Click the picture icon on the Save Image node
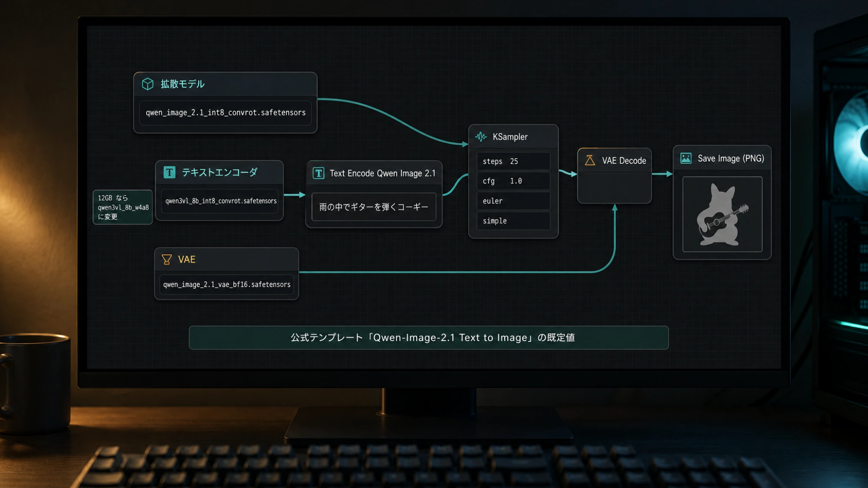This screenshot has height=488, width=868. pos(686,158)
